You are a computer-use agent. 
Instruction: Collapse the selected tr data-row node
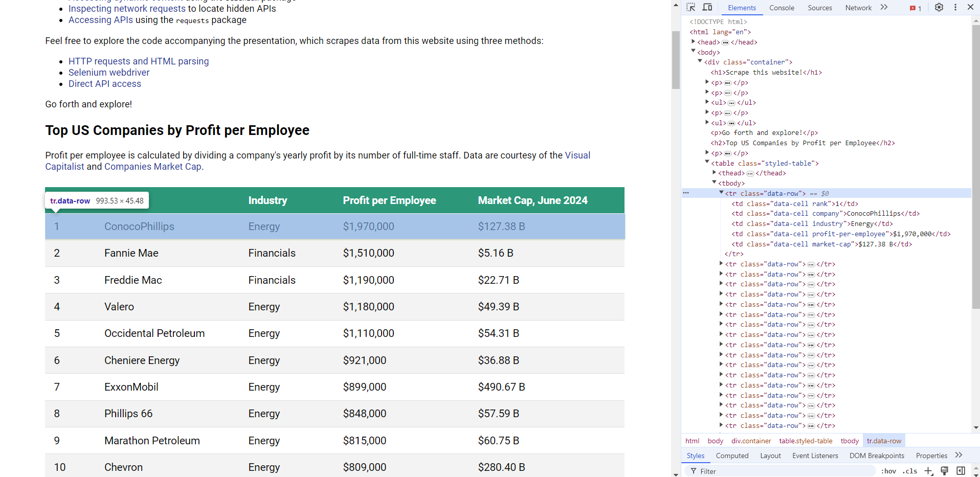coord(721,193)
